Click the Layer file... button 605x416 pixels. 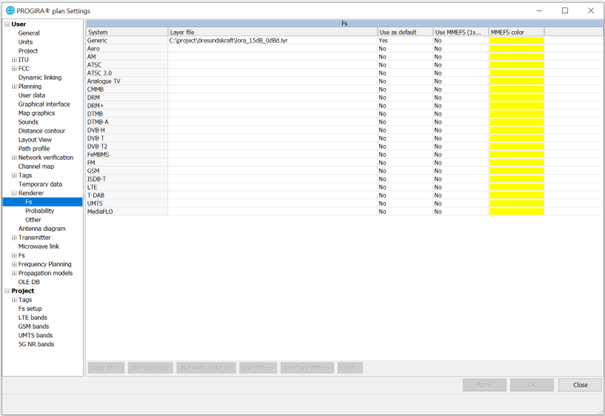[x=106, y=368]
